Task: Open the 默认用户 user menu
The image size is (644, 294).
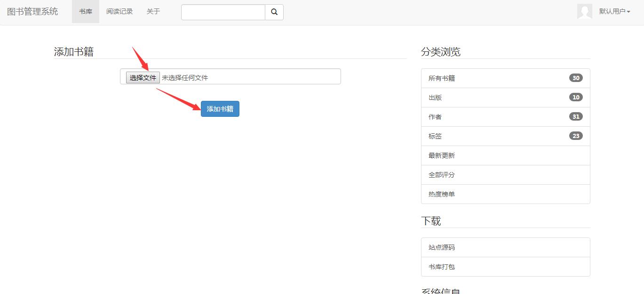Action: pyautogui.click(x=614, y=11)
